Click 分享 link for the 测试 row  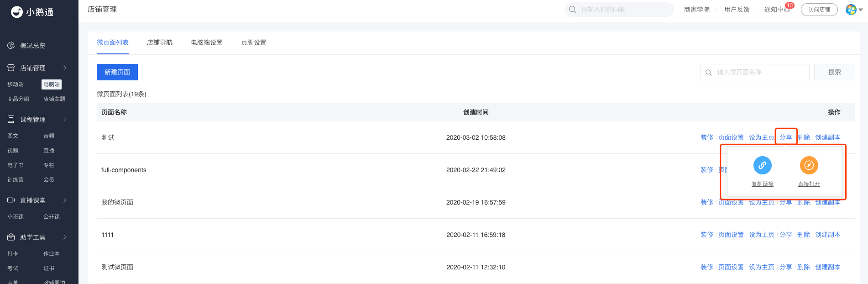click(786, 137)
